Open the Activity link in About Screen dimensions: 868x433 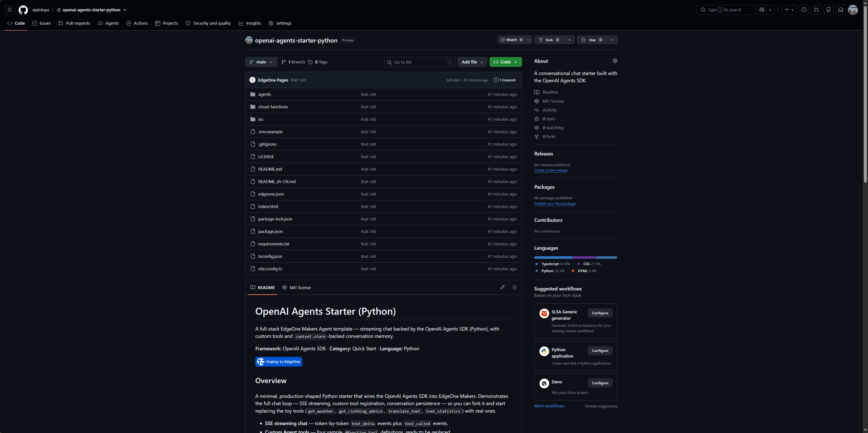(546, 110)
